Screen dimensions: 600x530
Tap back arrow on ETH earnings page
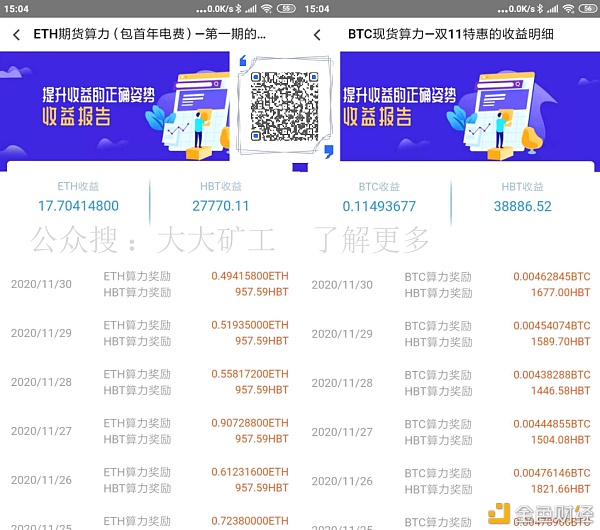click(16, 35)
